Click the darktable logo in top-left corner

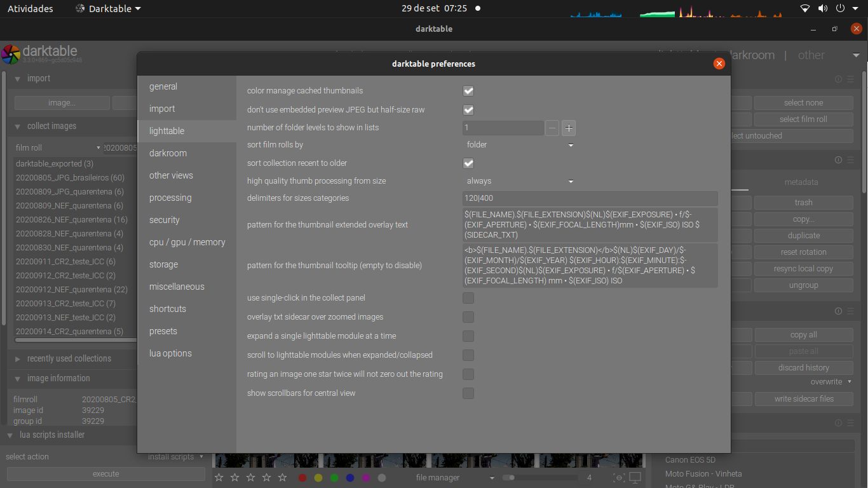click(x=10, y=55)
